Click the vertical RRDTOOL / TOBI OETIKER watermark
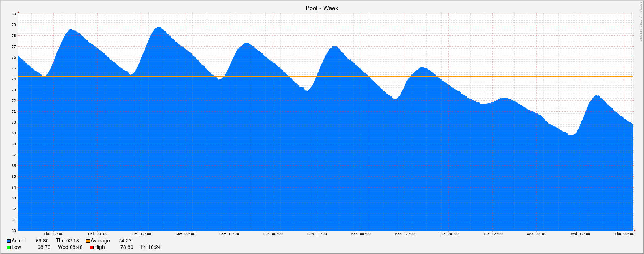The image size is (644, 254). click(640, 22)
